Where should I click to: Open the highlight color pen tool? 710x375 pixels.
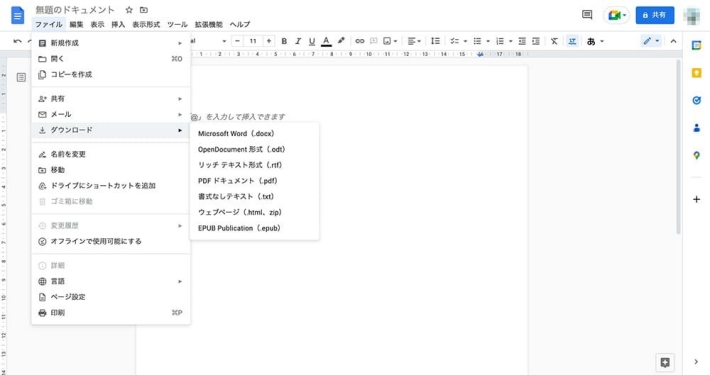[x=341, y=41]
